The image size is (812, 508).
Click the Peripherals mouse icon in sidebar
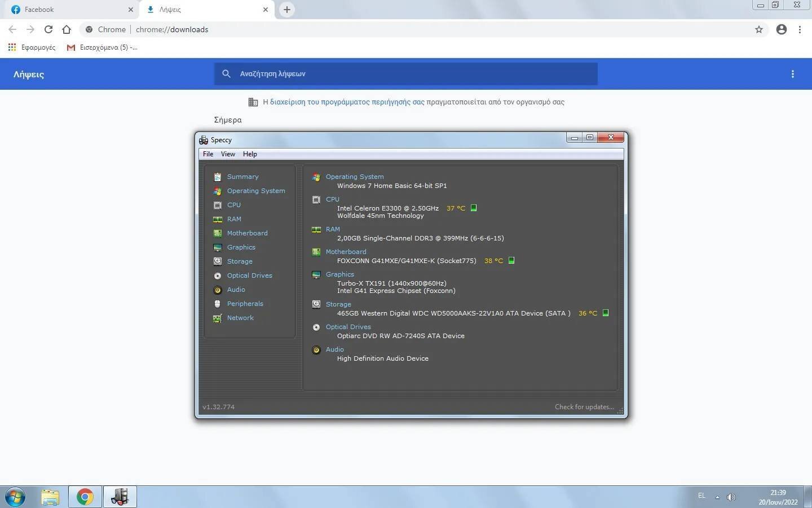click(218, 304)
